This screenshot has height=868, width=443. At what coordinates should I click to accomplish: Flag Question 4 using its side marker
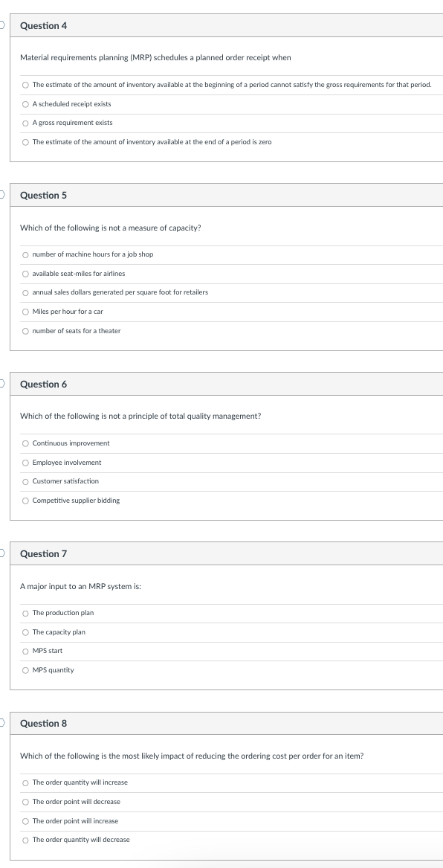[x=1, y=25]
